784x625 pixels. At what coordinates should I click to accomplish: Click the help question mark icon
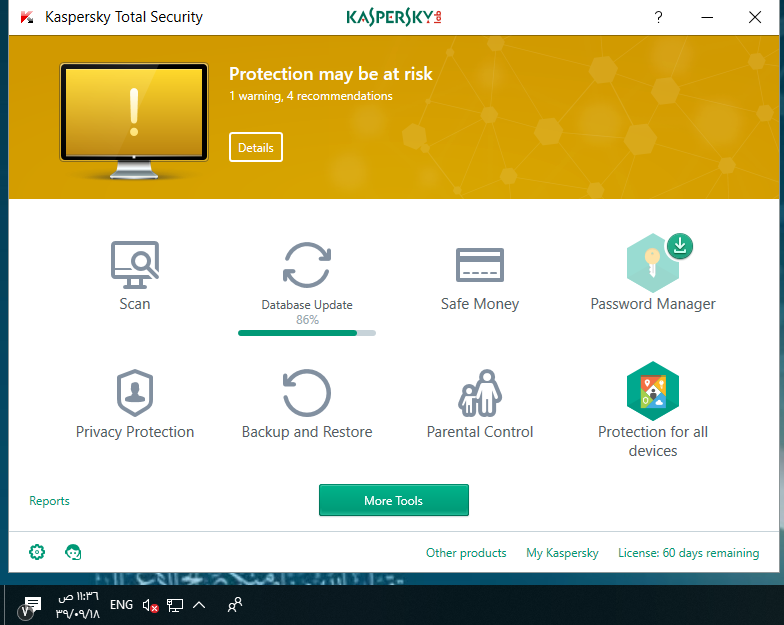click(658, 18)
